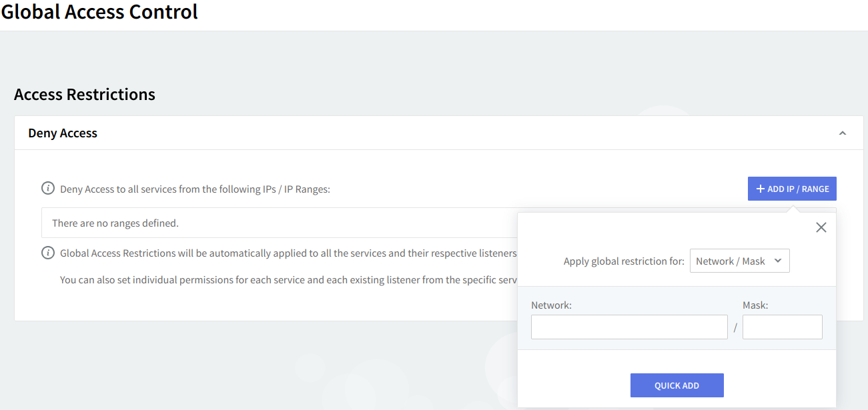
Task: Click the 'Mask:' field label
Action: (x=755, y=305)
